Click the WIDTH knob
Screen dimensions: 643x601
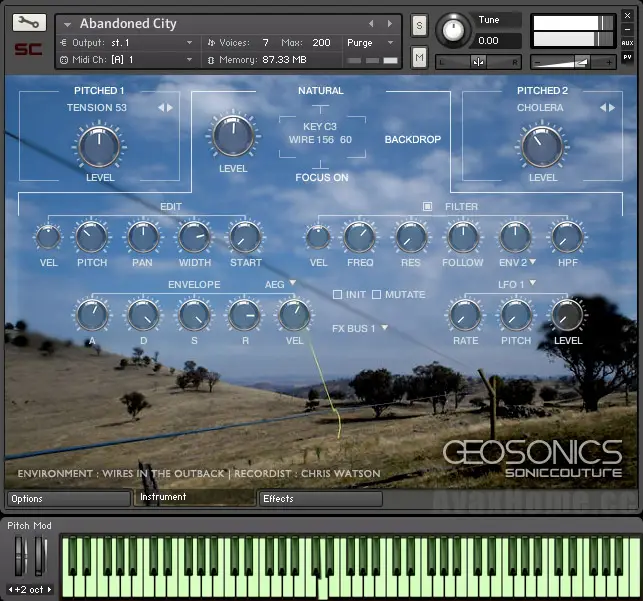click(x=194, y=237)
